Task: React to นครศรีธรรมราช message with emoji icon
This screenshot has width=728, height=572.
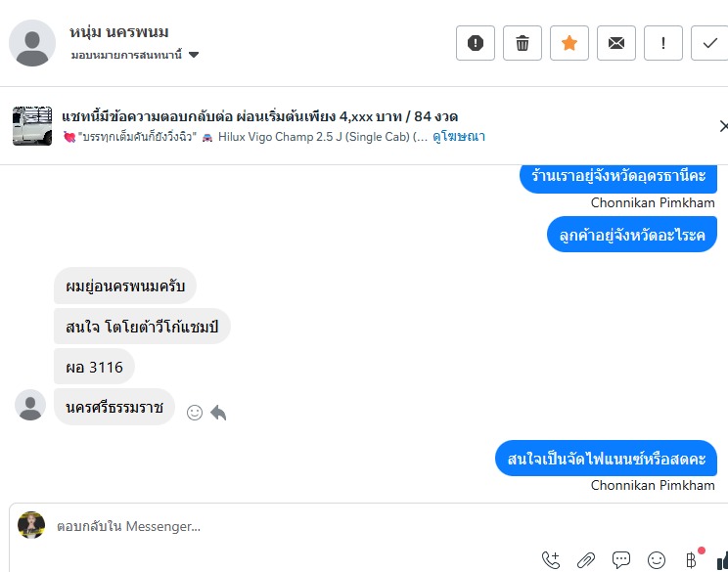Action: (195, 413)
